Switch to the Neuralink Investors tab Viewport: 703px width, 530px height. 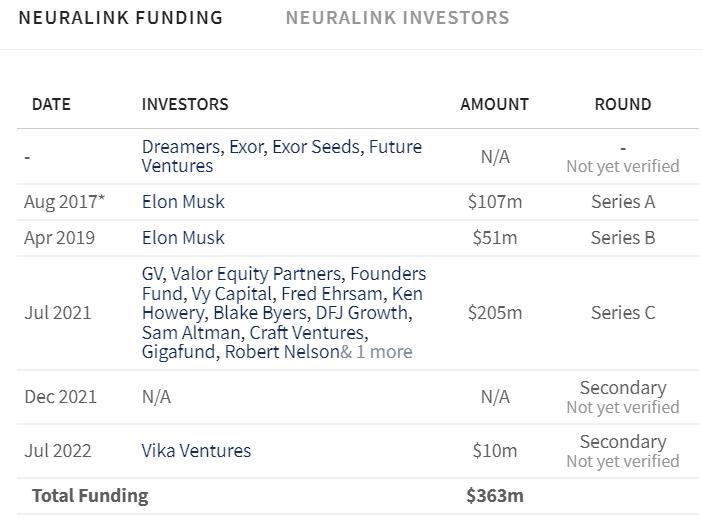tap(397, 18)
